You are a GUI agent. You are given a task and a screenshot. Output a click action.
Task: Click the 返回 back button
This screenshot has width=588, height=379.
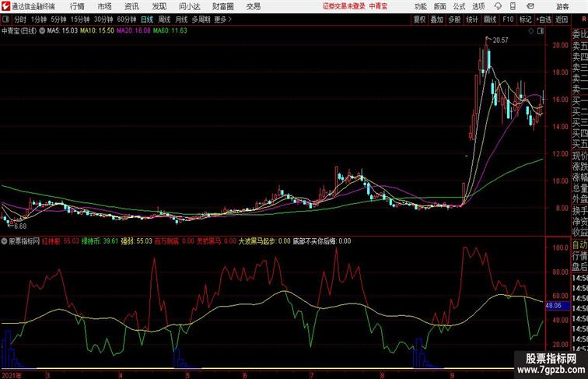562,19
